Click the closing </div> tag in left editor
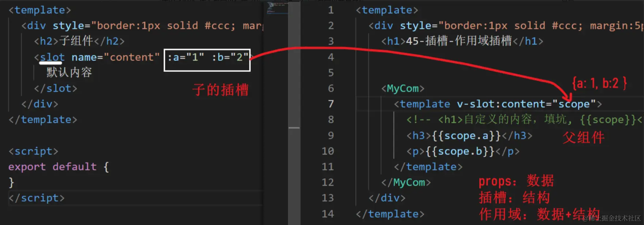Viewport: 644px width, 225px height. (40, 104)
